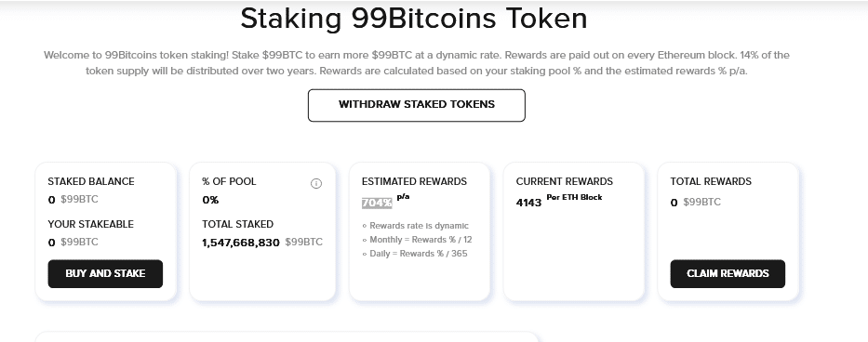Click the % of Pool 0% value

click(x=210, y=200)
